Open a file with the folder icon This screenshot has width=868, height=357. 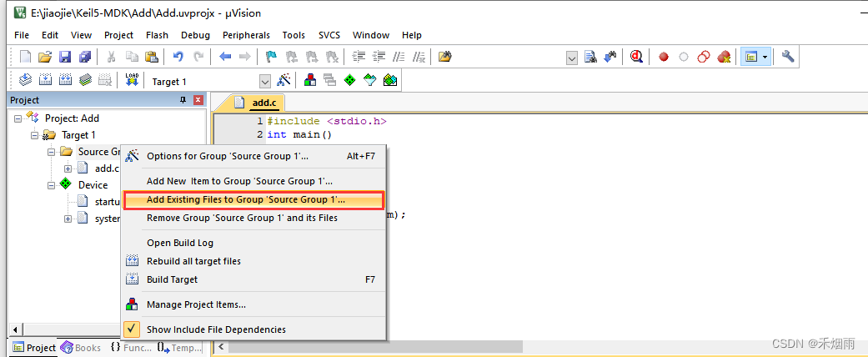pyautogui.click(x=45, y=57)
